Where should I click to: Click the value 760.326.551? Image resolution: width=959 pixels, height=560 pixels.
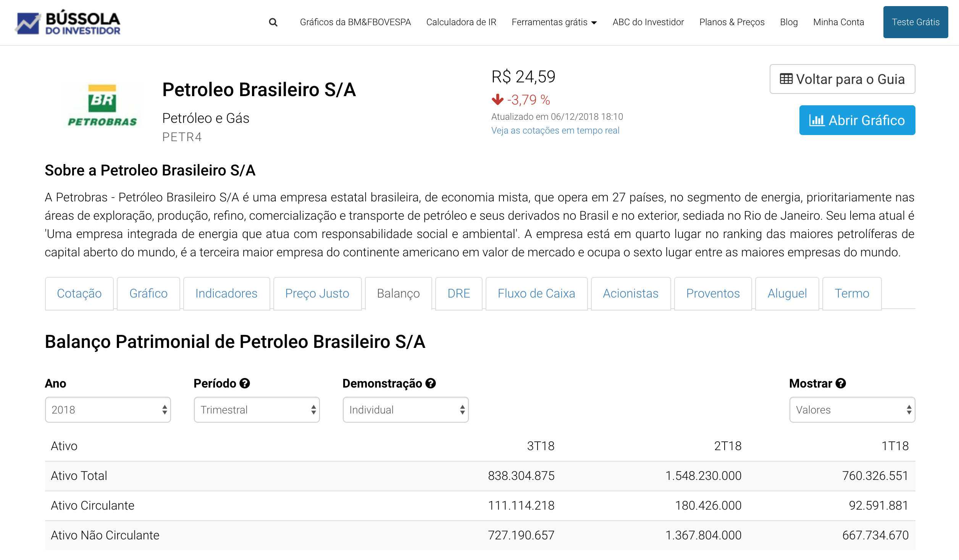(875, 476)
